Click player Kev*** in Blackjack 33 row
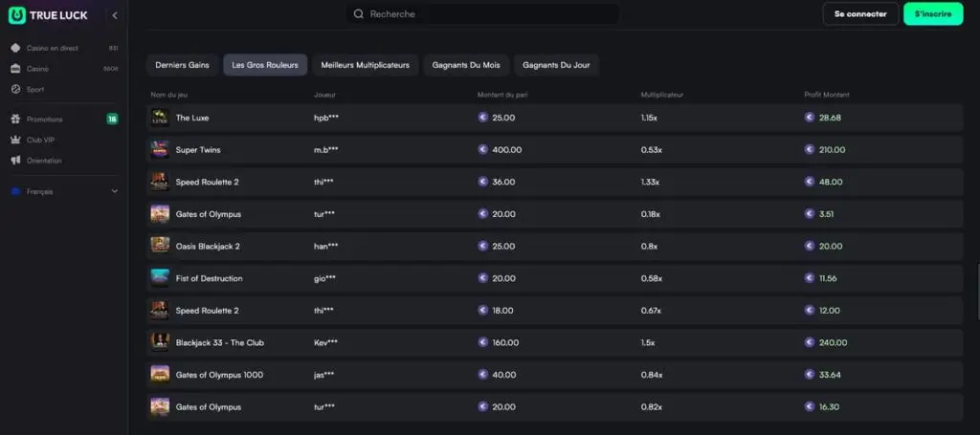The image size is (980, 435). pos(325,342)
